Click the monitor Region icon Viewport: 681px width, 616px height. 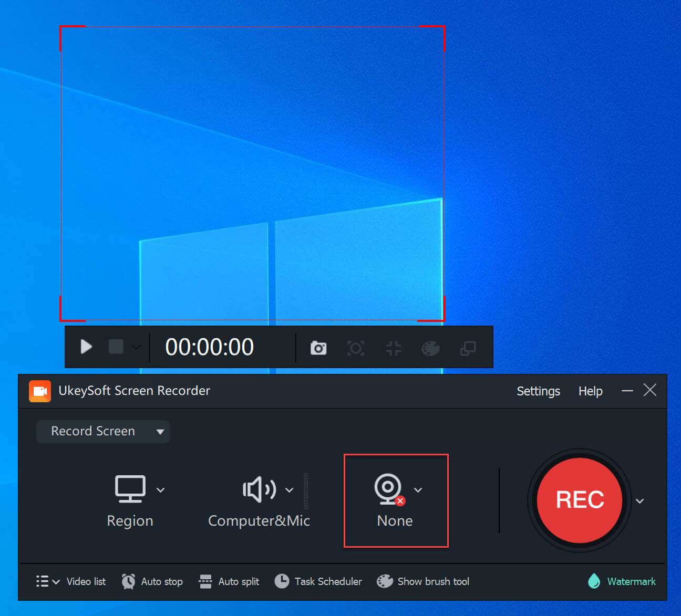tap(130, 489)
